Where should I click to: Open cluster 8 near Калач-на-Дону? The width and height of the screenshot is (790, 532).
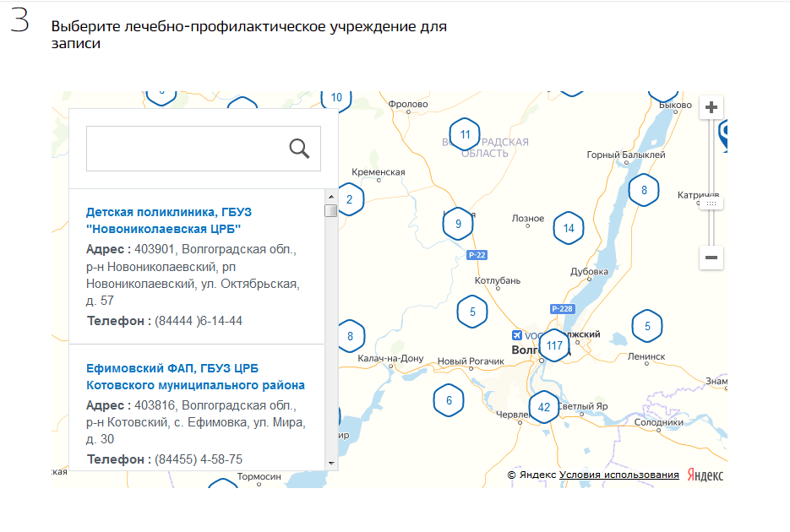(351, 336)
